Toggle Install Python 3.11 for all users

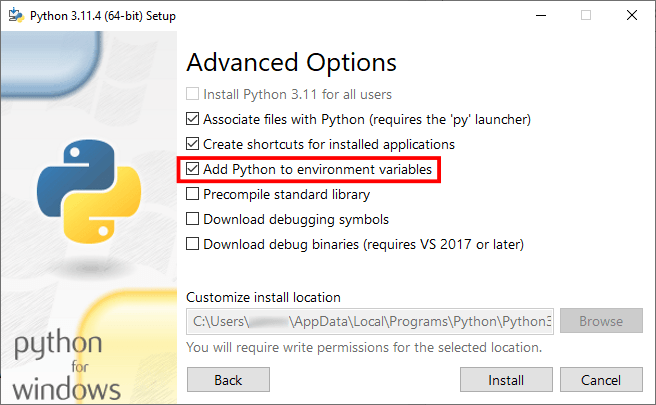pyautogui.click(x=194, y=95)
